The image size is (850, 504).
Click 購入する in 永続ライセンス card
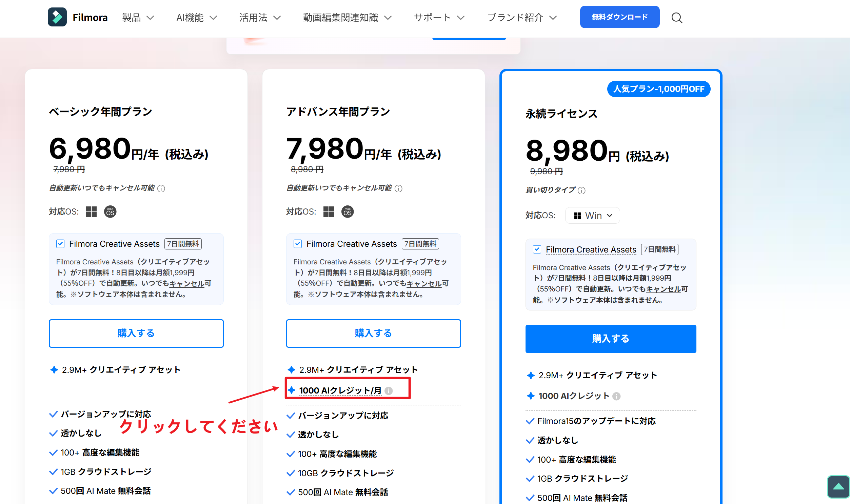tap(611, 339)
